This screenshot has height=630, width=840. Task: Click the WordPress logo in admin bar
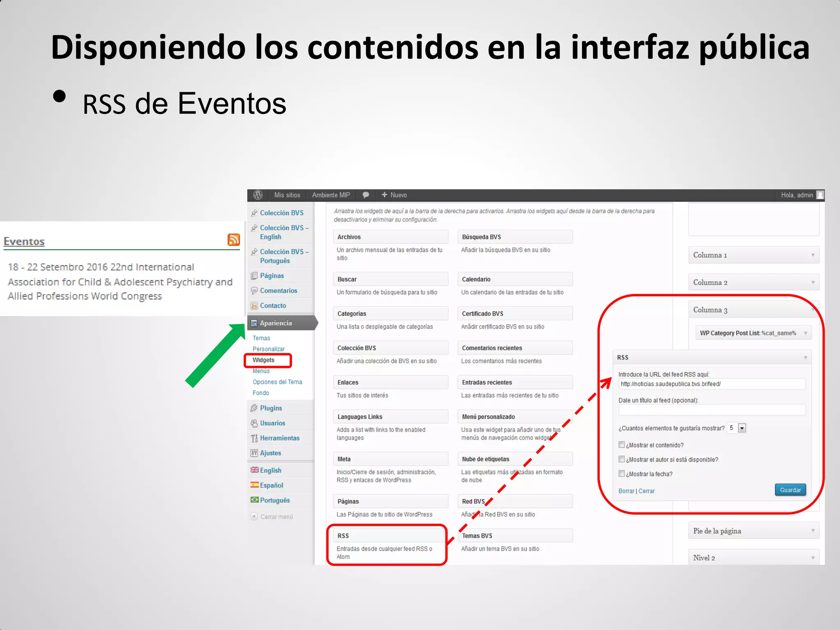(258, 195)
